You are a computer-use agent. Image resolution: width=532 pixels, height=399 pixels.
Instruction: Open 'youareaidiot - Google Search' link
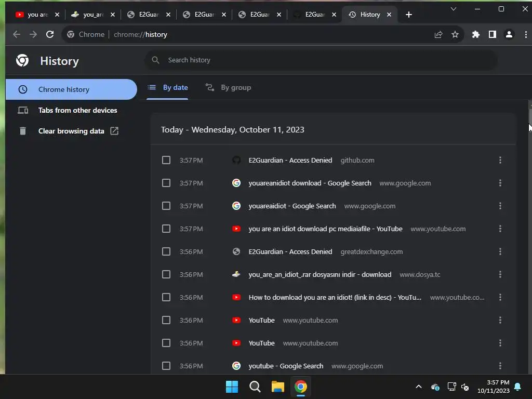pyautogui.click(x=292, y=206)
